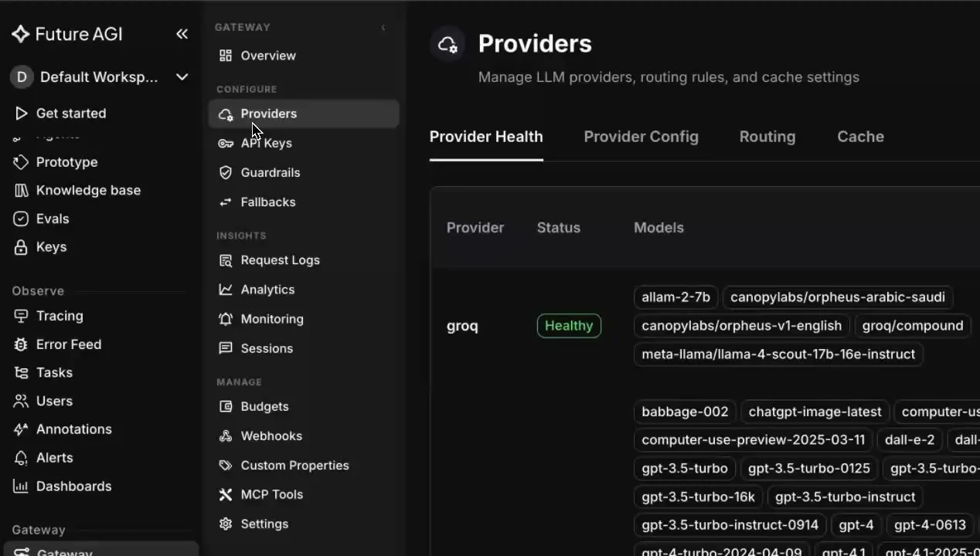Navigate to Error Feed
Viewport: 980px width, 556px height.
coord(69,344)
